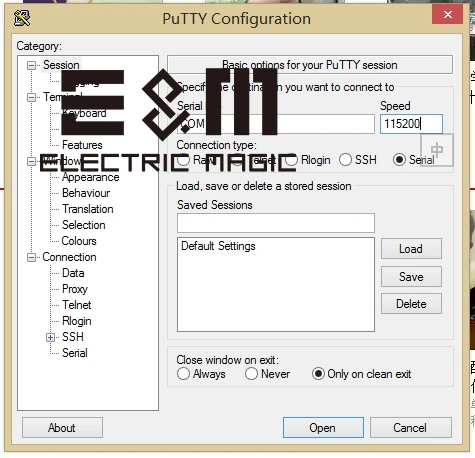This screenshot has height=458, width=475.
Task: Choose Never for close window on exit
Action: tap(251, 374)
